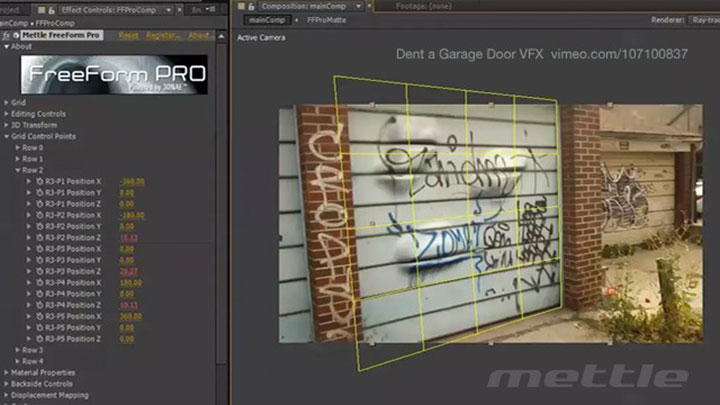The image size is (720, 405).
Task: Click the R3-P1 Position X value -360.00
Action: coord(132,182)
